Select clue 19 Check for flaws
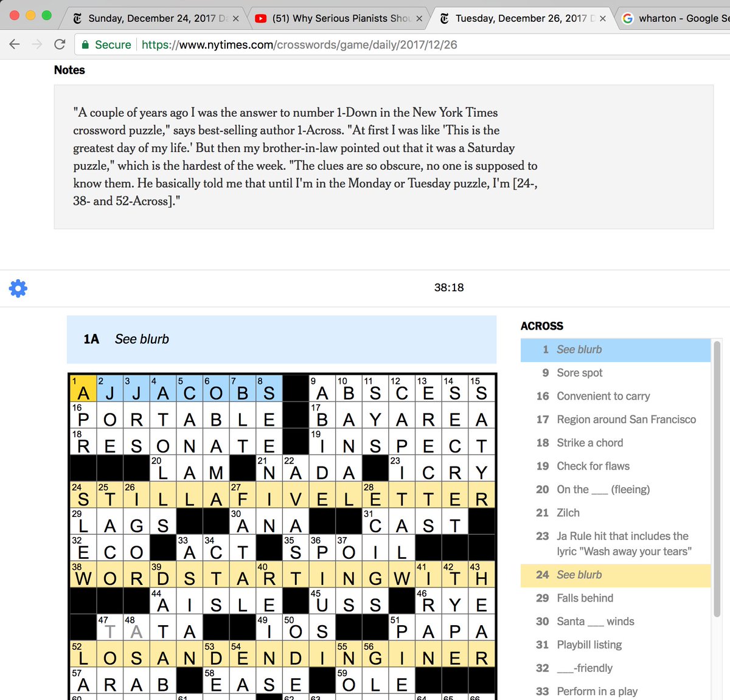The image size is (730, 700). point(616,466)
